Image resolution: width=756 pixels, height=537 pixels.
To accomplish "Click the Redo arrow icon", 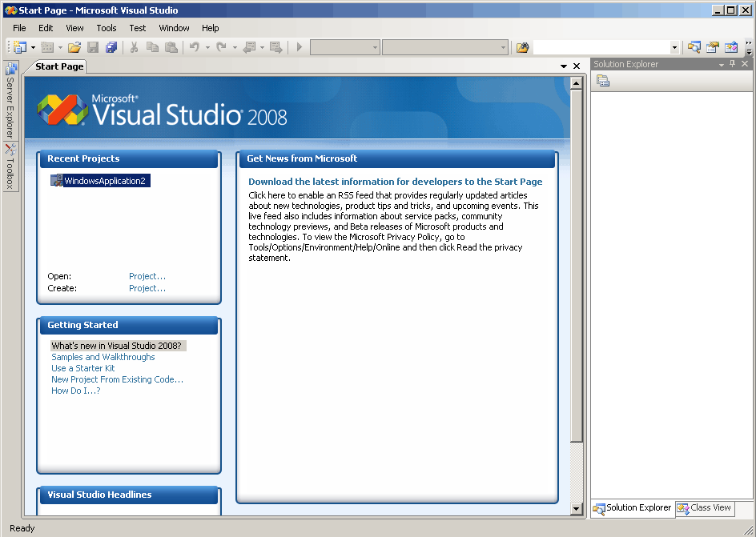I will (x=221, y=47).
